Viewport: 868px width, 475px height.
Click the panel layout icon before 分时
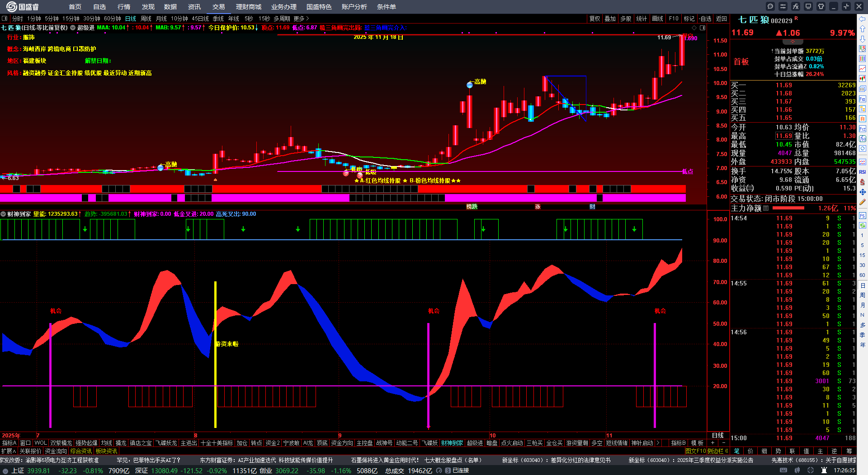pyautogui.click(x=5, y=19)
